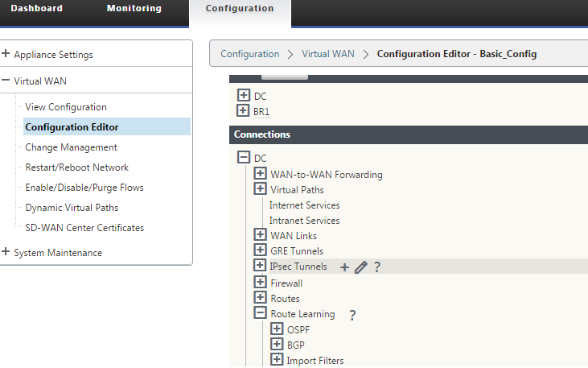Expand OSPF under Route Learning
The image size is (588, 368).
pyautogui.click(x=277, y=329)
